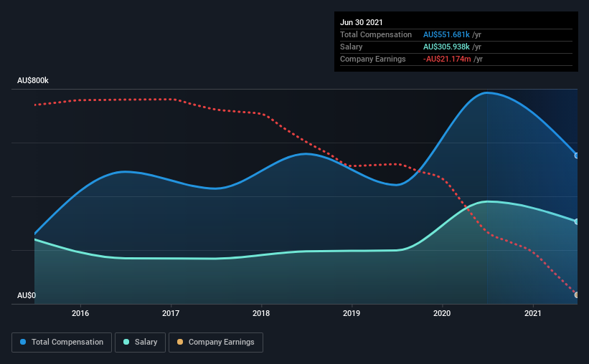Click the orange Company Earnings legend dot
This screenshot has height=364, width=589.
[x=180, y=342]
